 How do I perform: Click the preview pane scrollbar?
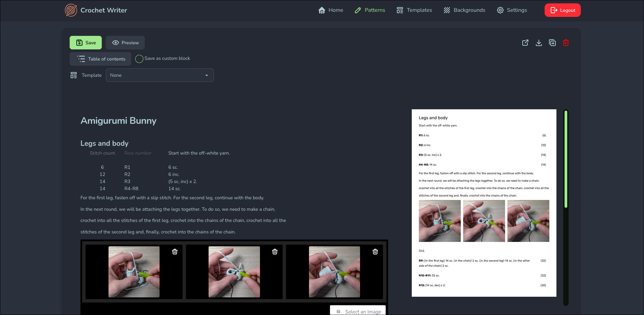point(566,159)
